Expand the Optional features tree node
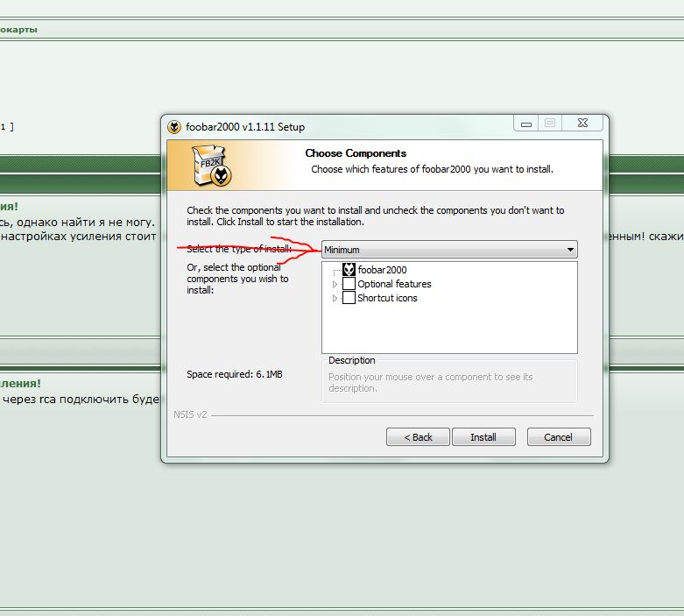 tap(335, 284)
